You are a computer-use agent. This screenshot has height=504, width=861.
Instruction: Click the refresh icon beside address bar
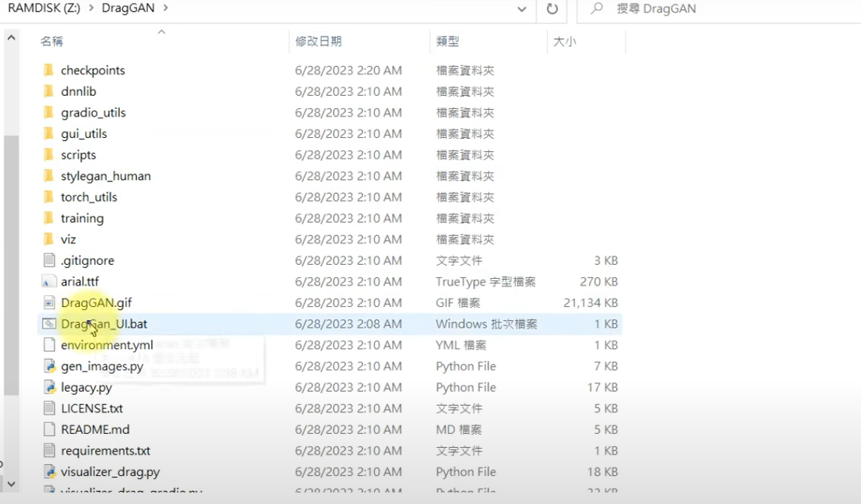click(552, 9)
